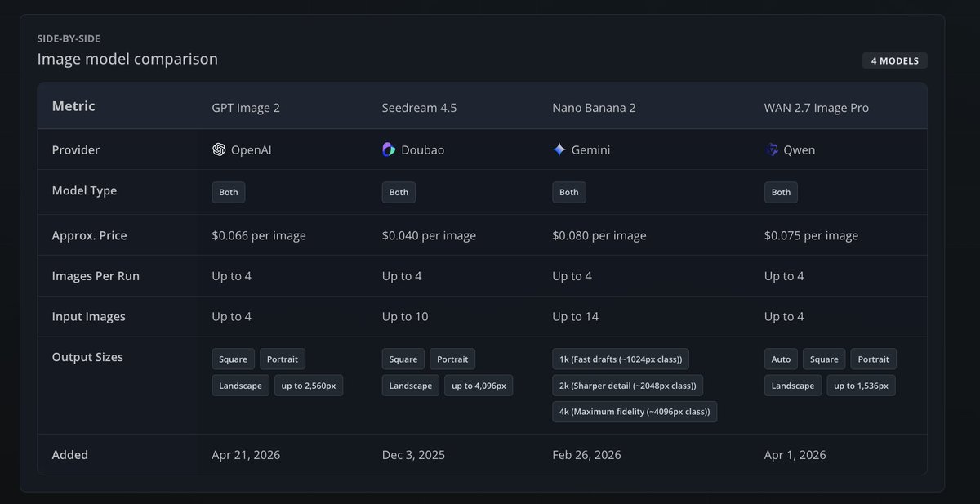
Task: Click the Qwen logo icon
Action: point(772,149)
